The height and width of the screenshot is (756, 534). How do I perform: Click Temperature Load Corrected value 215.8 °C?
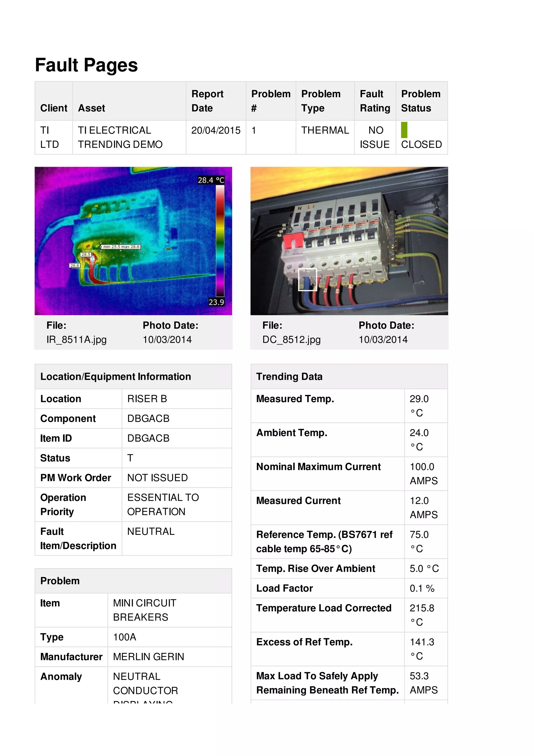tap(422, 615)
